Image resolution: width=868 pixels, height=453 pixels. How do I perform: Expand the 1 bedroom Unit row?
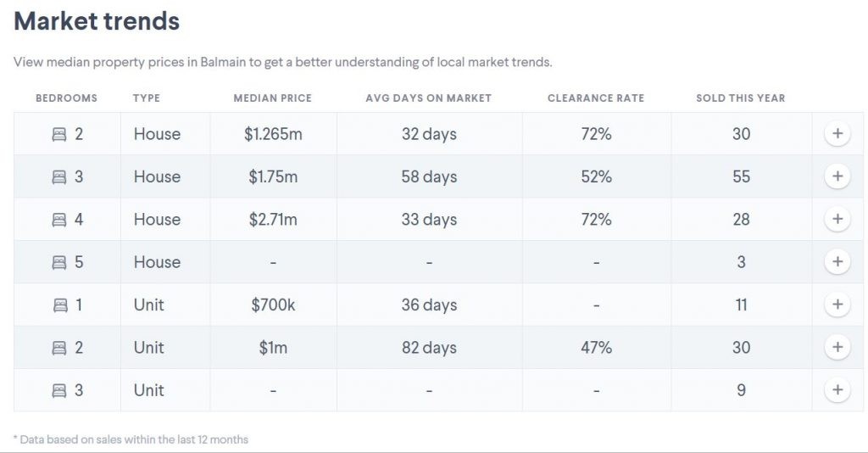pyautogui.click(x=837, y=305)
